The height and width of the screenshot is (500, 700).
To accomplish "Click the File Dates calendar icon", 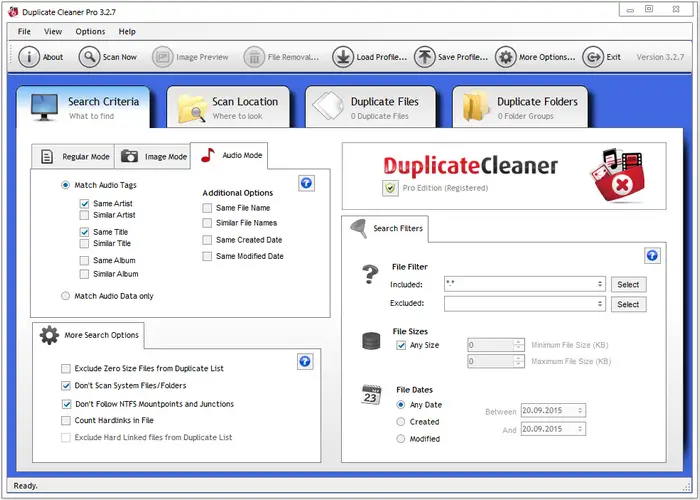I will coord(371,395).
